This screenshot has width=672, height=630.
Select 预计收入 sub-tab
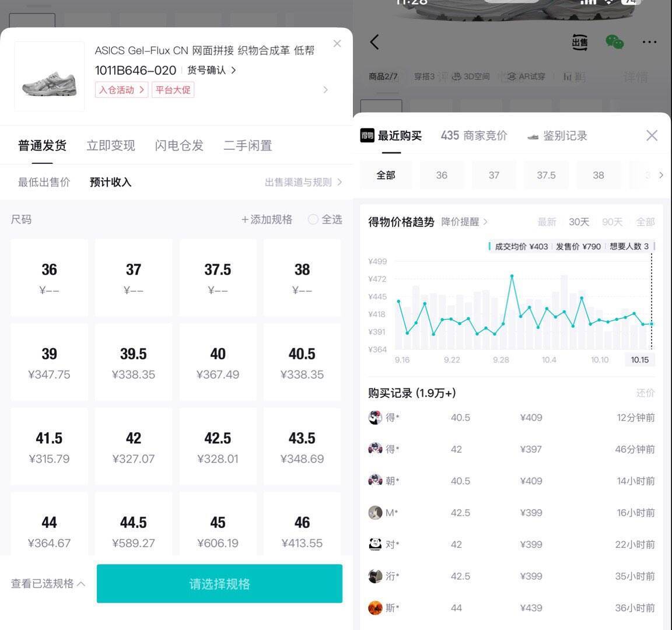point(111,182)
